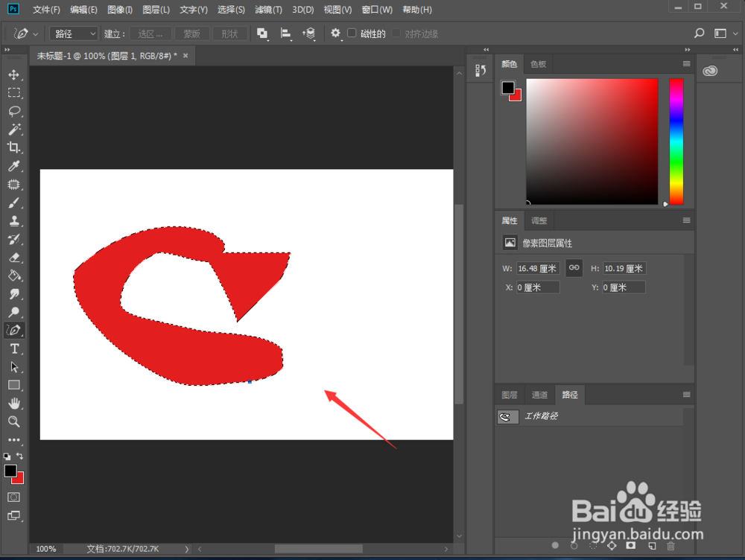Viewport: 745px width, 560px height.
Task: Open path arrangement options
Action: [309, 34]
